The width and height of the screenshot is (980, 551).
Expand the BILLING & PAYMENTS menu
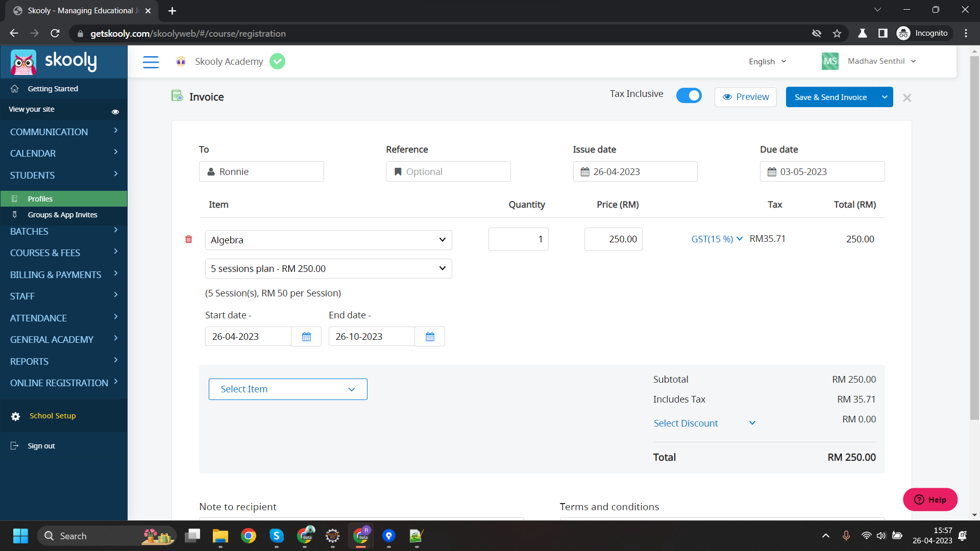tap(64, 274)
